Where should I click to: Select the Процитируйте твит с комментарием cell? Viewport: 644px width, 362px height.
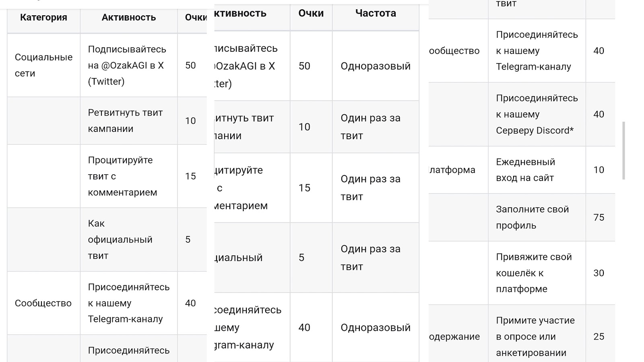pos(122,176)
